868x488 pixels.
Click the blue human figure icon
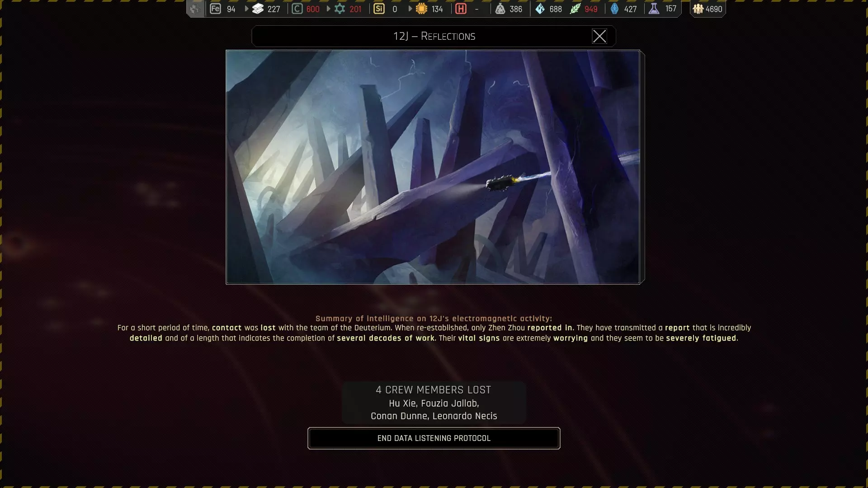[x=614, y=9]
